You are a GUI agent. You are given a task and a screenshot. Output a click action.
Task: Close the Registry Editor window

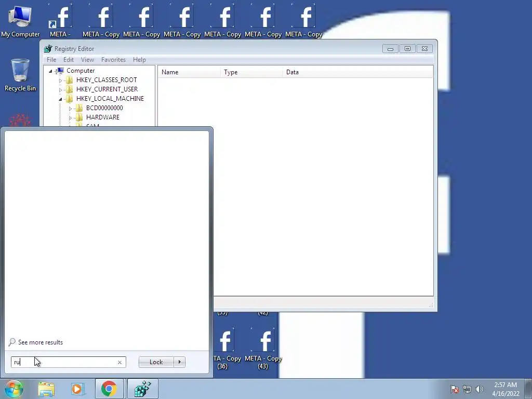click(x=424, y=49)
